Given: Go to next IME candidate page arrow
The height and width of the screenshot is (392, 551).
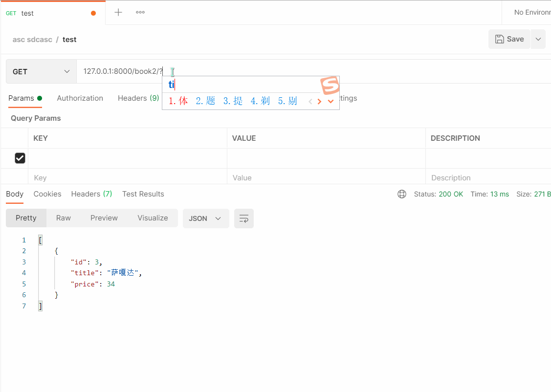Looking at the screenshot, I should click(319, 102).
